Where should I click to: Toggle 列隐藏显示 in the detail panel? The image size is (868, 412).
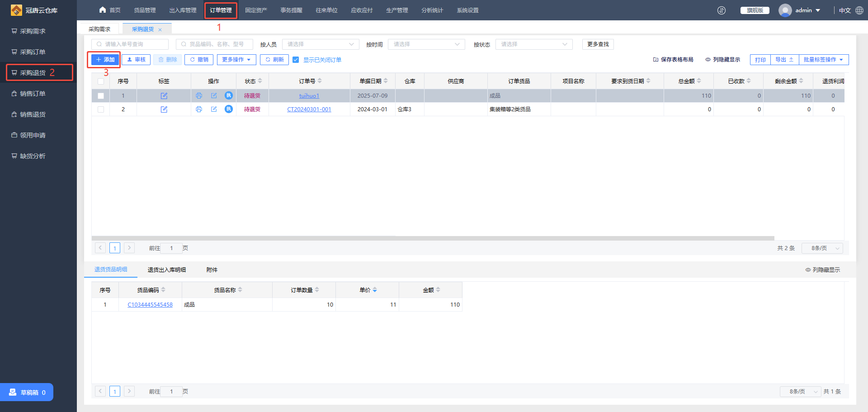click(x=822, y=270)
